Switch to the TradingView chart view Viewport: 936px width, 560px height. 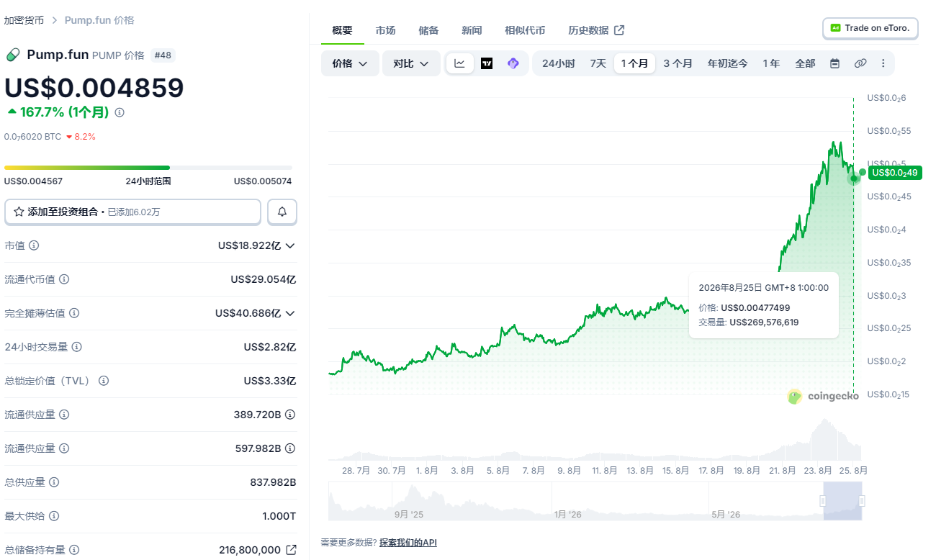tap(487, 63)
